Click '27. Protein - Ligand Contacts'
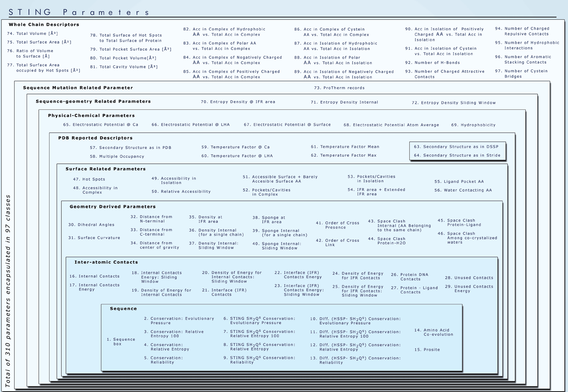Image resolution: width=568 pixels, height=392 pixels. (x=415, y=290)
